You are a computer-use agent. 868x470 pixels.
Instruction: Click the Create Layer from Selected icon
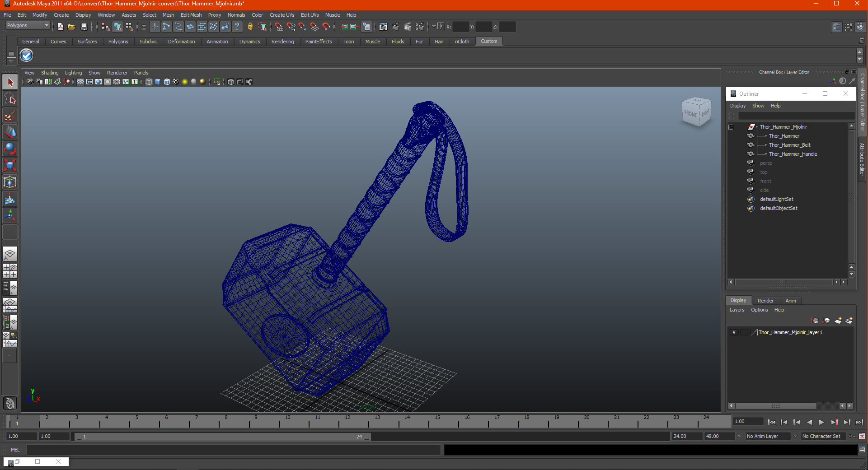(x=849, y=321)
